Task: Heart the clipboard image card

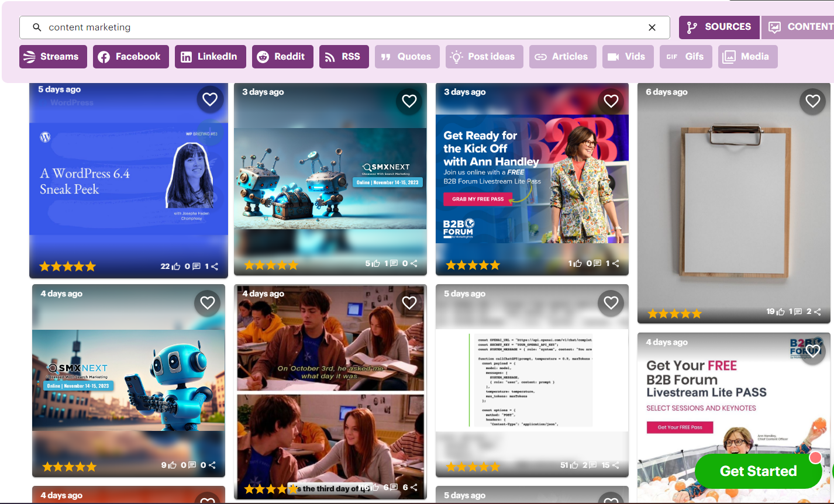Action: click(813, 101)
